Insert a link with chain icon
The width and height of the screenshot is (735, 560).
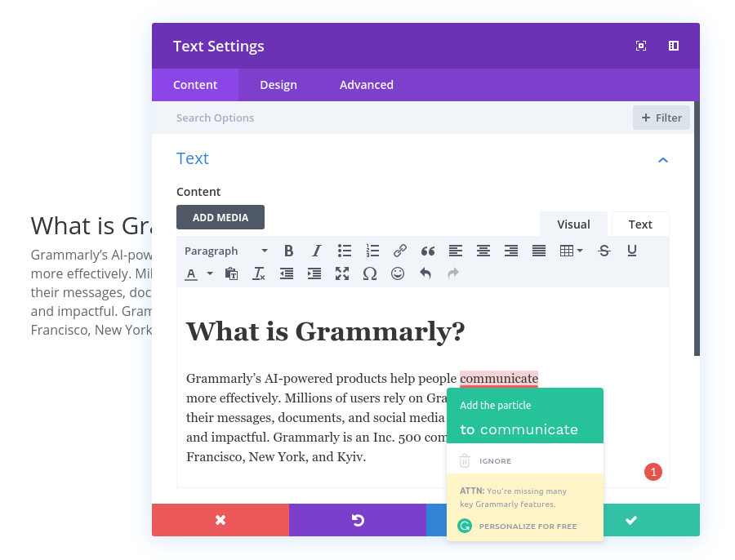[x=400, y=251]
